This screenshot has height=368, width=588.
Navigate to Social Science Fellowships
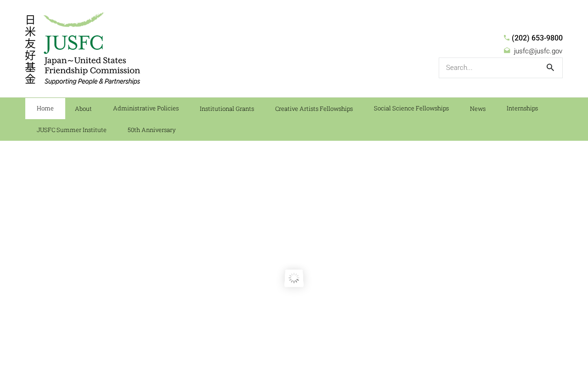(411, 109)
